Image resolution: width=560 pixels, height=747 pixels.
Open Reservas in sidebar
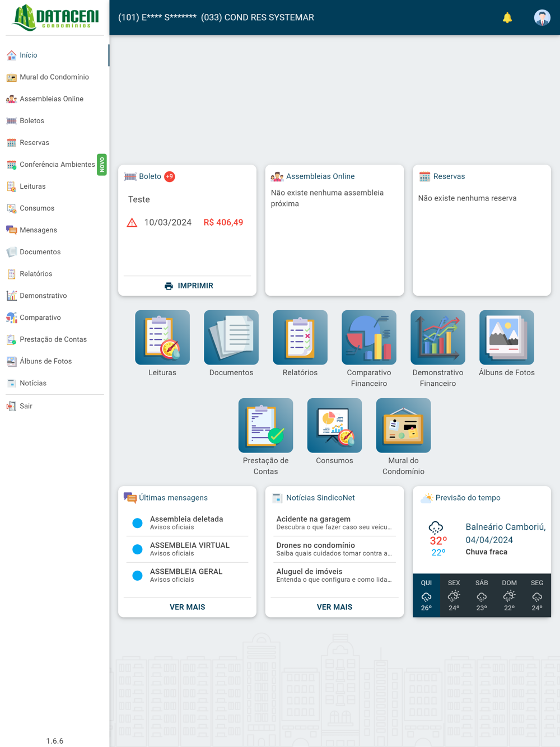(54, 142)
